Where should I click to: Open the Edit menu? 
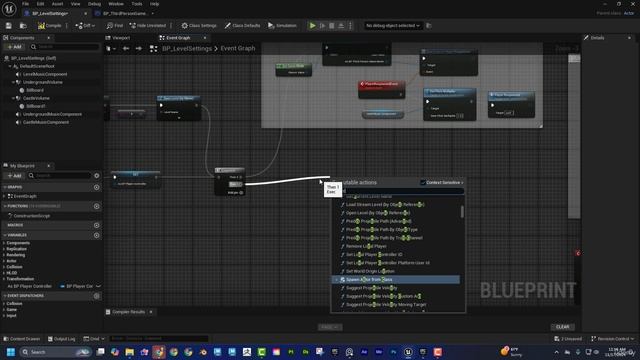pyautogui.click(x=40, y=4)
